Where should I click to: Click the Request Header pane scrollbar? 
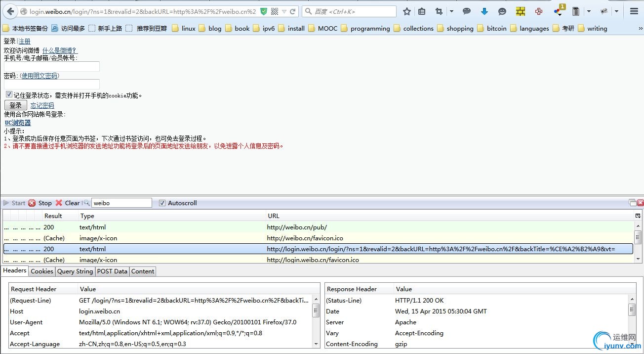click(316, 321)
